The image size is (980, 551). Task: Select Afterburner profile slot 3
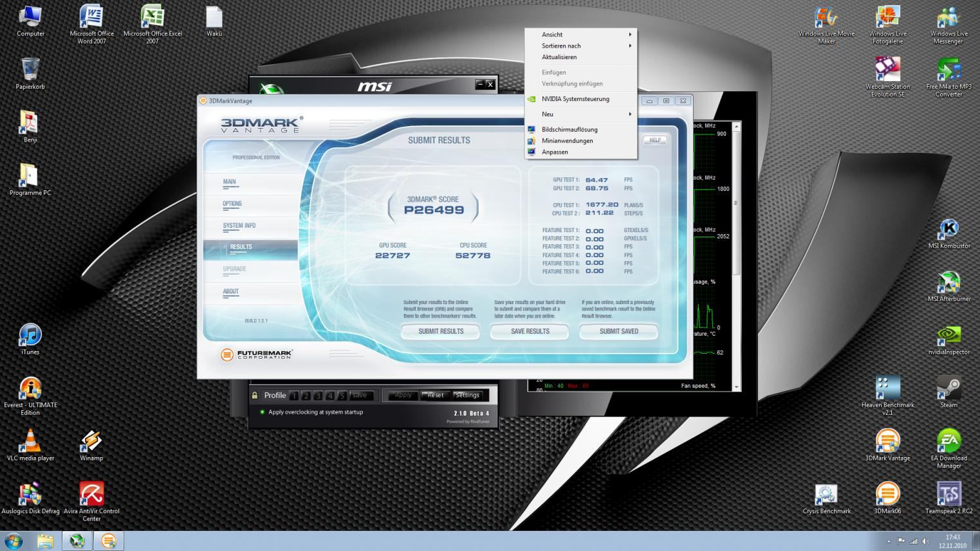tap(318, 396)
